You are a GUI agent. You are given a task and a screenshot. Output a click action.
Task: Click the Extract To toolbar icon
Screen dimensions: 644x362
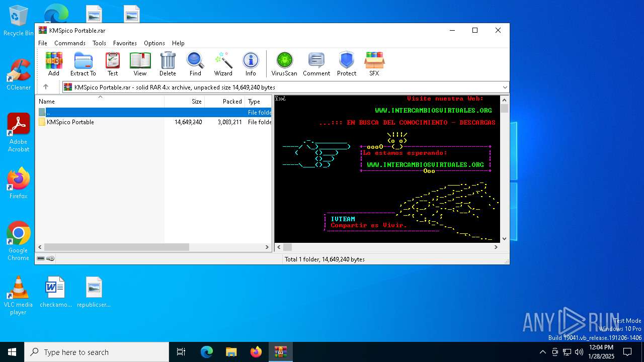(83, 64)
